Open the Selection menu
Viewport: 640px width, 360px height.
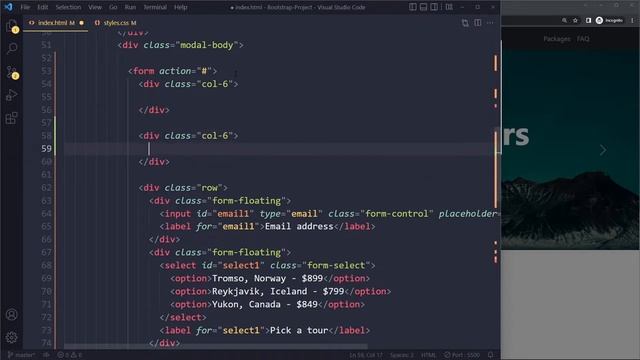tap(68, 7)
